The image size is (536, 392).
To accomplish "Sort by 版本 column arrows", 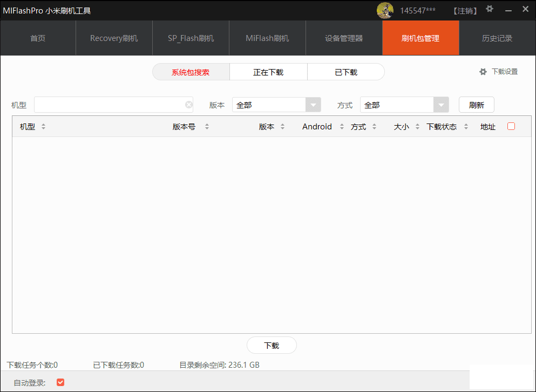I will [x=282, y=127].
